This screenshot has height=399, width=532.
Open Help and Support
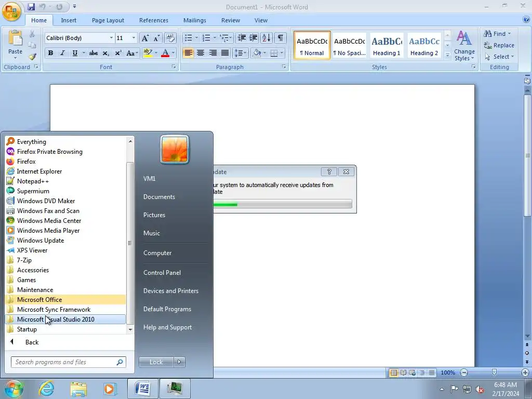(167, 327)
